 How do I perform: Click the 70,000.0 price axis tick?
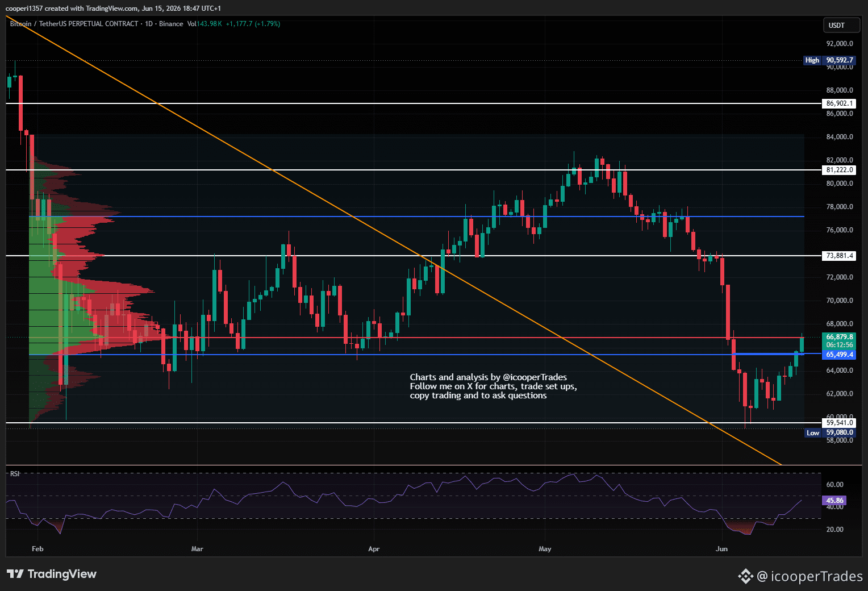(x=840, y=301)
